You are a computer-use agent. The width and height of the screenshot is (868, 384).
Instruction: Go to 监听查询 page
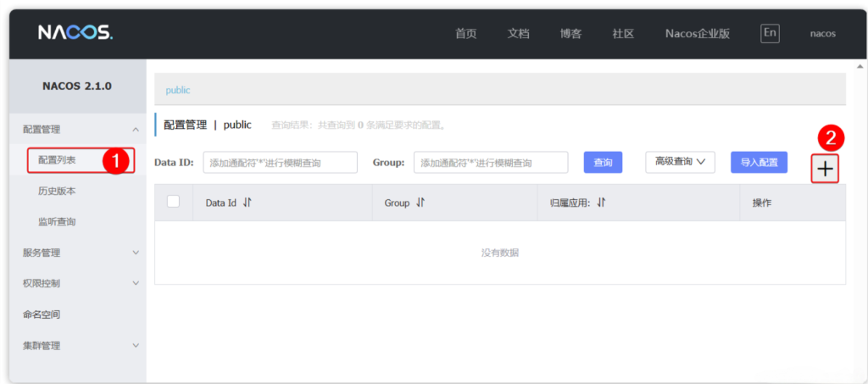click(x=57, y=222)
